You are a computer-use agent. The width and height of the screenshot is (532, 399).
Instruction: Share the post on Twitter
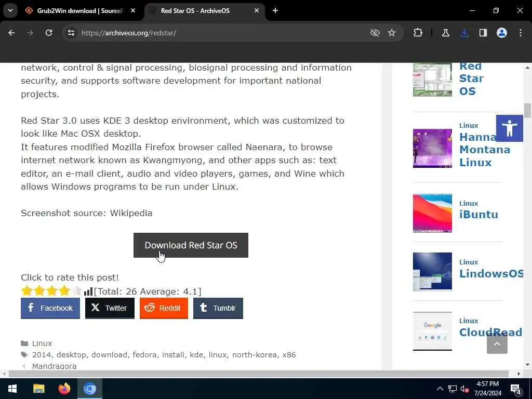(x=110, y=308)
